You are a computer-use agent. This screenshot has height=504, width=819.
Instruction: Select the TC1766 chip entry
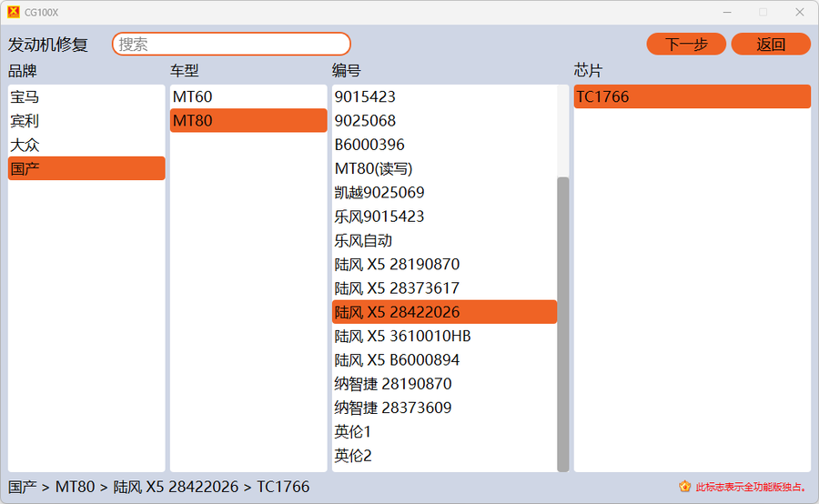tap(692, 96)
